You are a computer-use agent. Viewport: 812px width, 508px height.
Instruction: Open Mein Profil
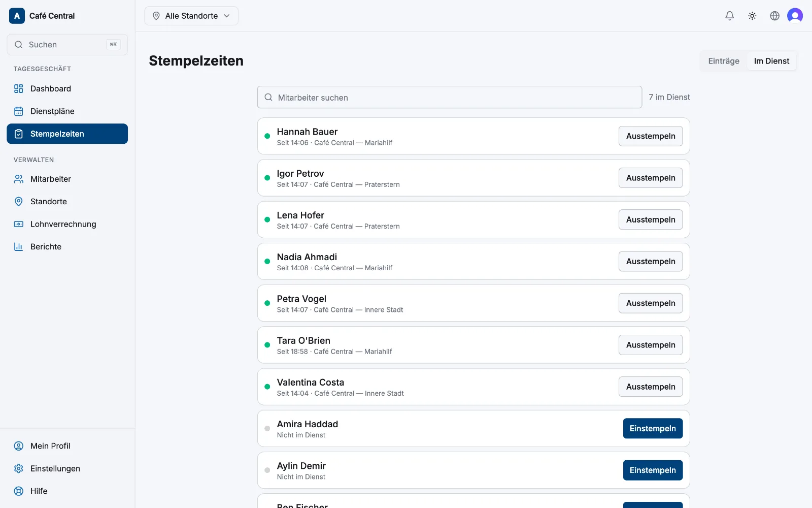pyautogui.click(x=67, y=446)
